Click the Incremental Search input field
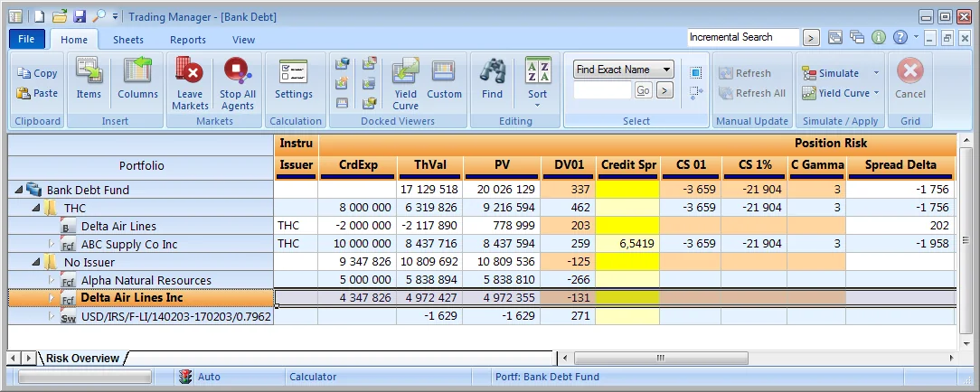This screenshot has height=392, width=980. [742, 37]
